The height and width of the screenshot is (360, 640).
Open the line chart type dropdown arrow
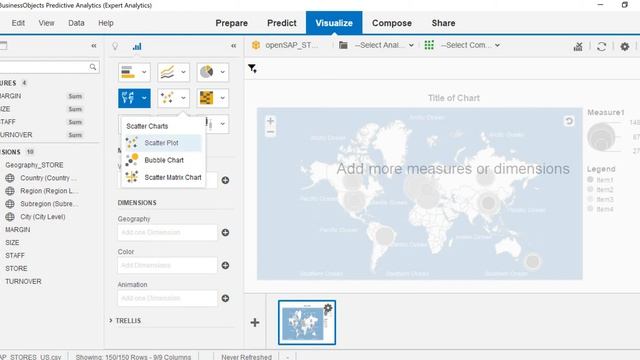(x=183, y=72)
